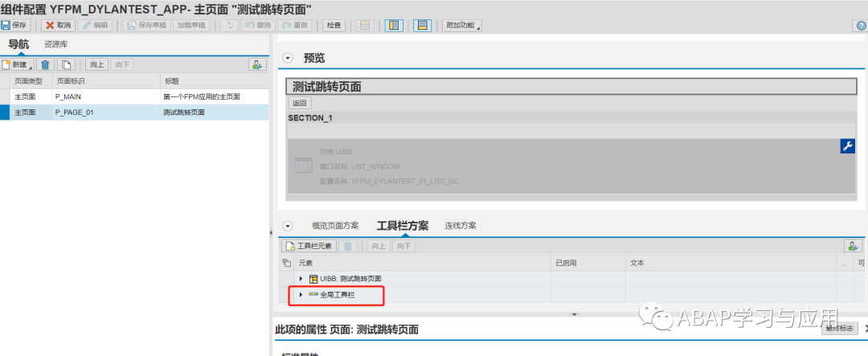Click the refresh arrows icon in toolbar
Image resolution: width=868 pixels, height=356 pixels.
230,26
